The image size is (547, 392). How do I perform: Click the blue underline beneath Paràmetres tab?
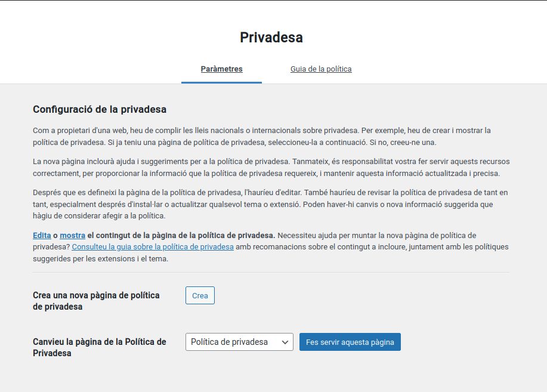pyautogui.click(x=221, y=82)
